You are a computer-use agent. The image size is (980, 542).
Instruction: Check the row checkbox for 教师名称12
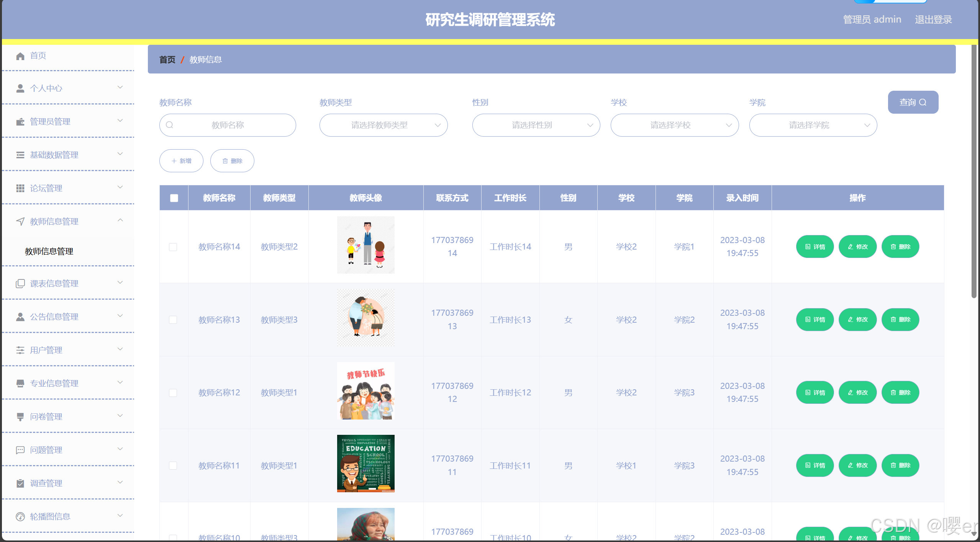click(173, 393)
